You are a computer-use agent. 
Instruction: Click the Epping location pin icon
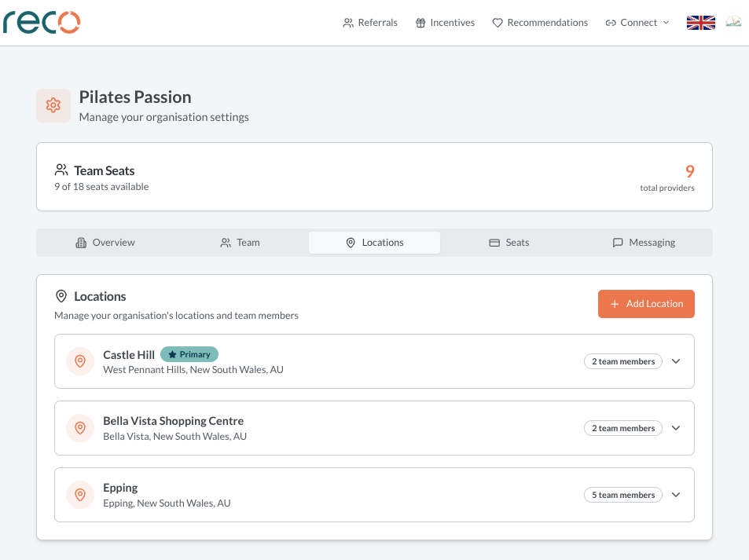click(79, 495)
